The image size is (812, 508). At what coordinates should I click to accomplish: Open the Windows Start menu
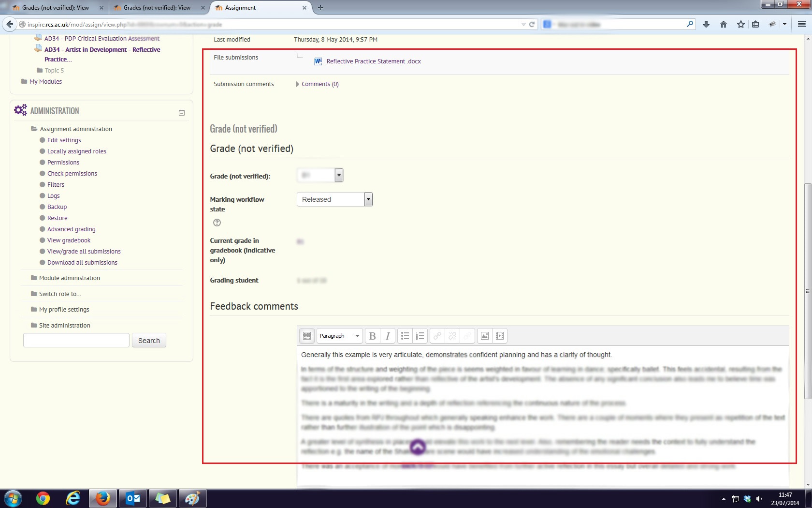point(13,498)
